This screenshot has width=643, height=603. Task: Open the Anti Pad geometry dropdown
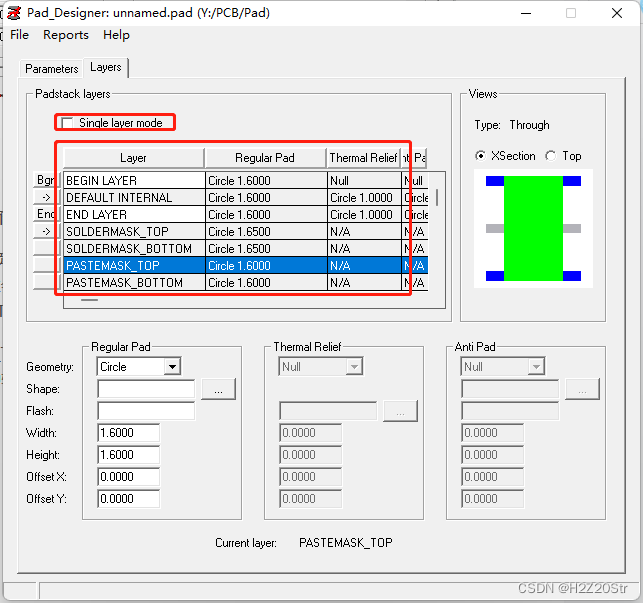pyautogui.click(x=536, y=366)
